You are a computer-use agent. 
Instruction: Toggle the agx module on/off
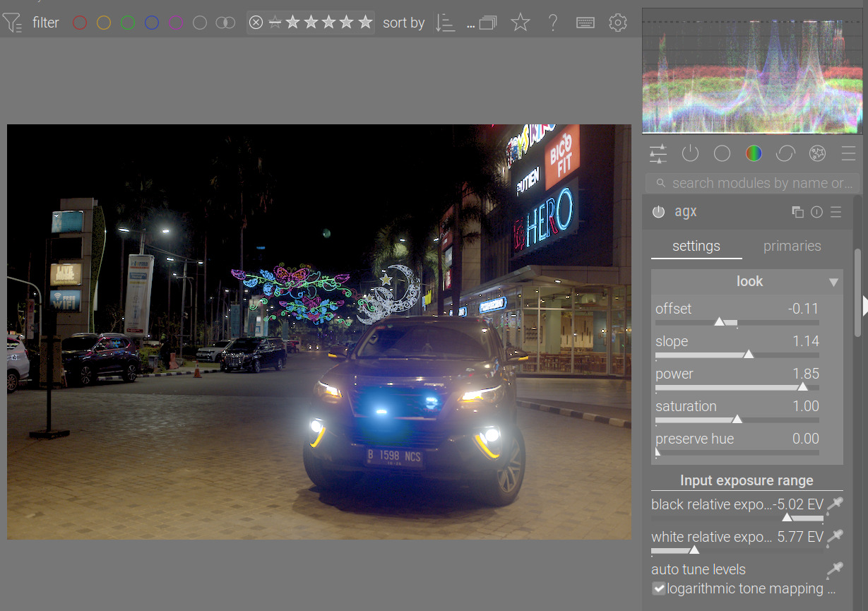click(658, 212)
